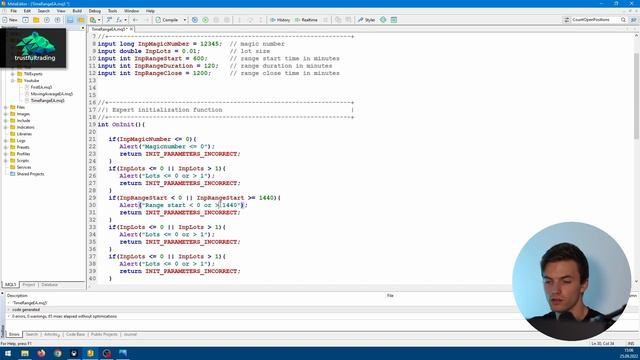Select the Shared Projects folder
The width and height of the screenshot is (640, 360).
(x=30, y=174)
